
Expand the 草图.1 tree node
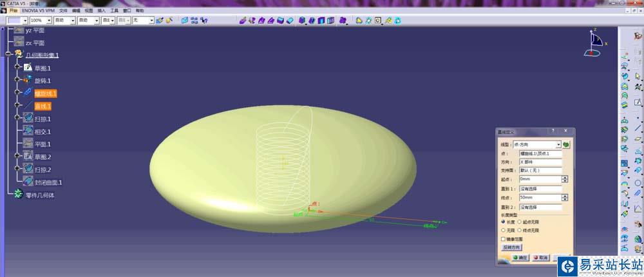point(17,66)
